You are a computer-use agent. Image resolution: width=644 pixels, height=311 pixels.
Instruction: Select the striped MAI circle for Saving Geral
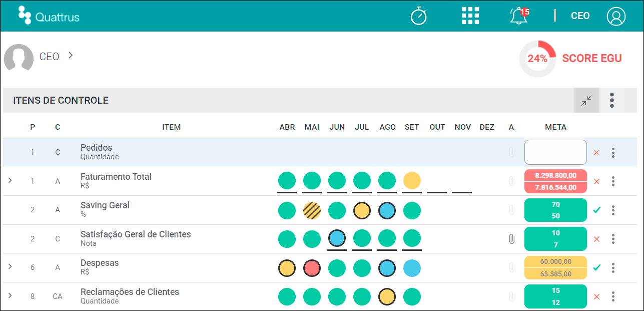(312, 210)
